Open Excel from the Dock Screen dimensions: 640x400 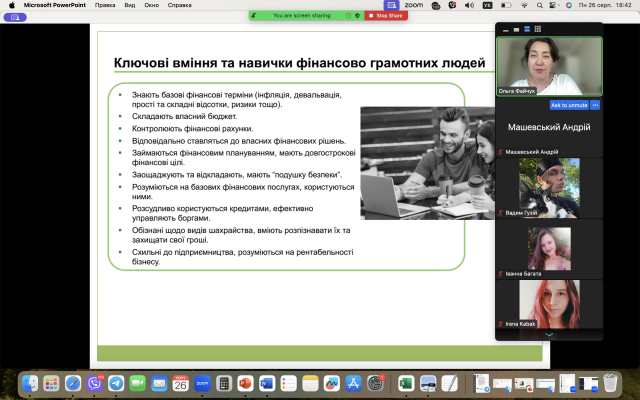[x=406, y=384]
